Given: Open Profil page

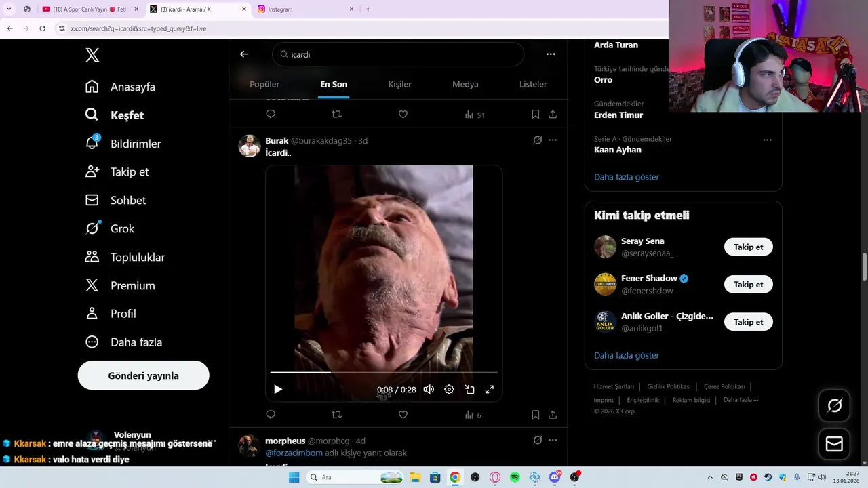Looking at the screenshot, I should [111, 314].
